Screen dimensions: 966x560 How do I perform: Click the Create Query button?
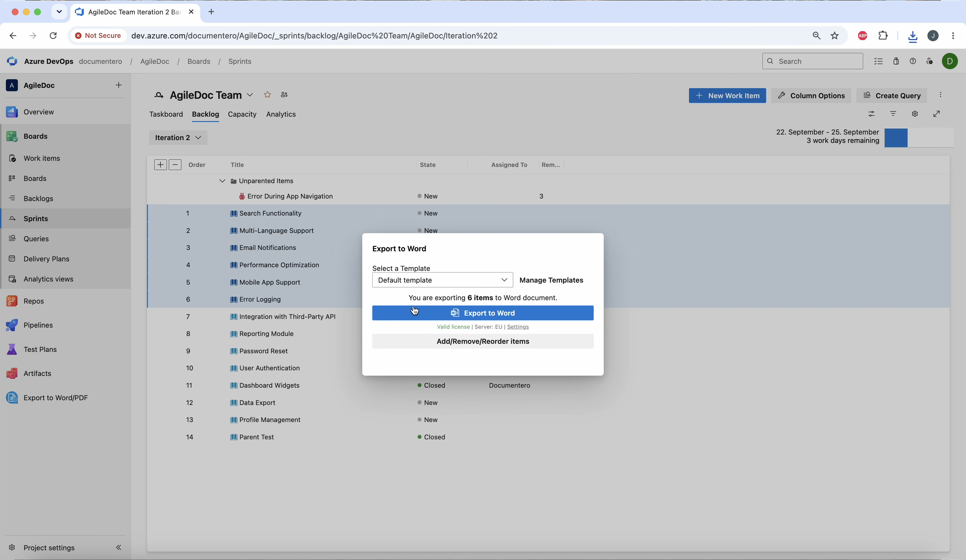[x=892, y=95]
